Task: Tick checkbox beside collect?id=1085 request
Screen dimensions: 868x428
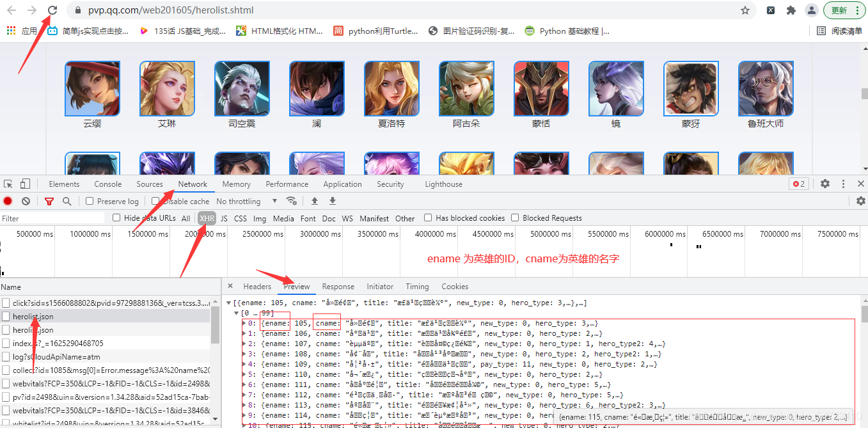Action: click(6, 370)
